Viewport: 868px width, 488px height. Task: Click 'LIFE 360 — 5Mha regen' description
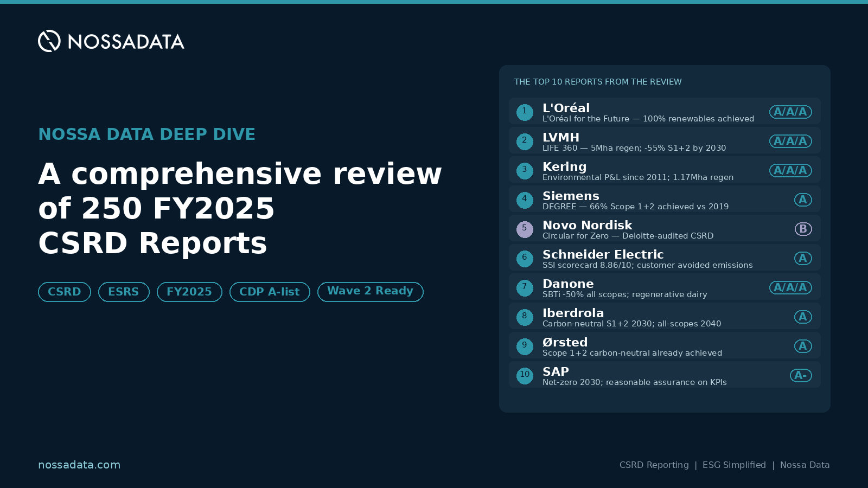(634, 148)
